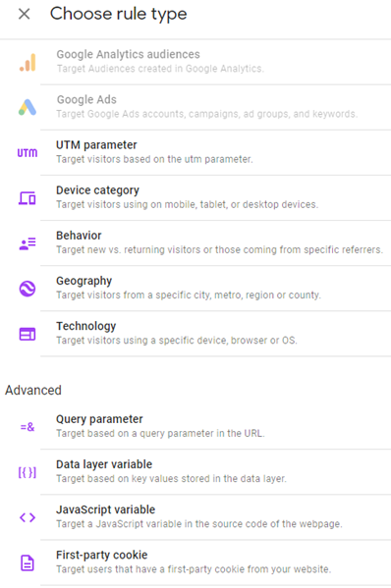Choose the Device category rule
Image resolution: width=391 pixels, height=588 pixels.
point(215,198)
